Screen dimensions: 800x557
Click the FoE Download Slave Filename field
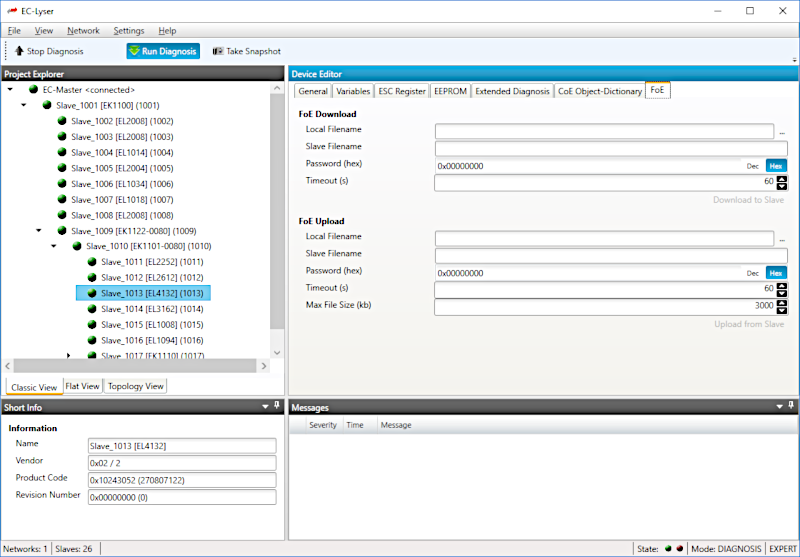point(611,148)
